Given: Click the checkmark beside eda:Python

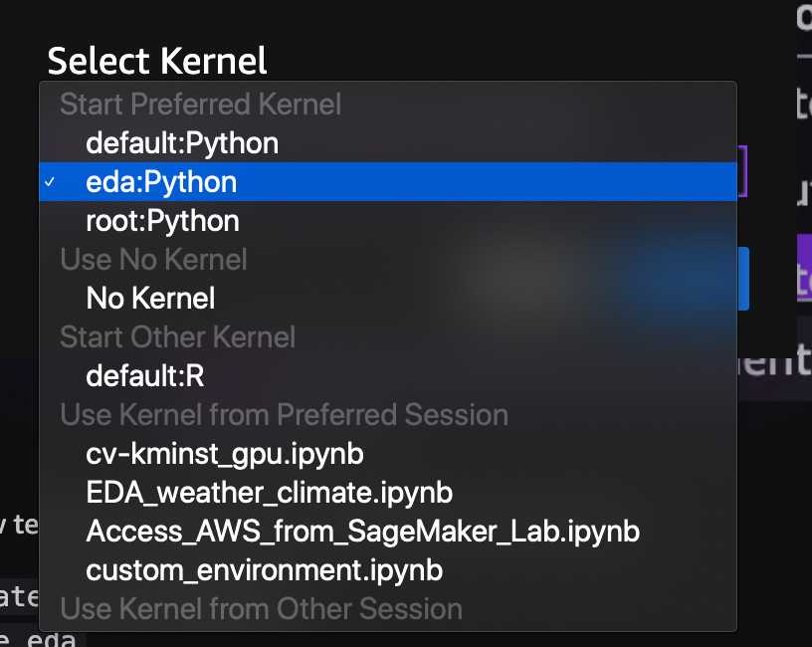Looking at the screenshot, I should (x=50, y=182).
